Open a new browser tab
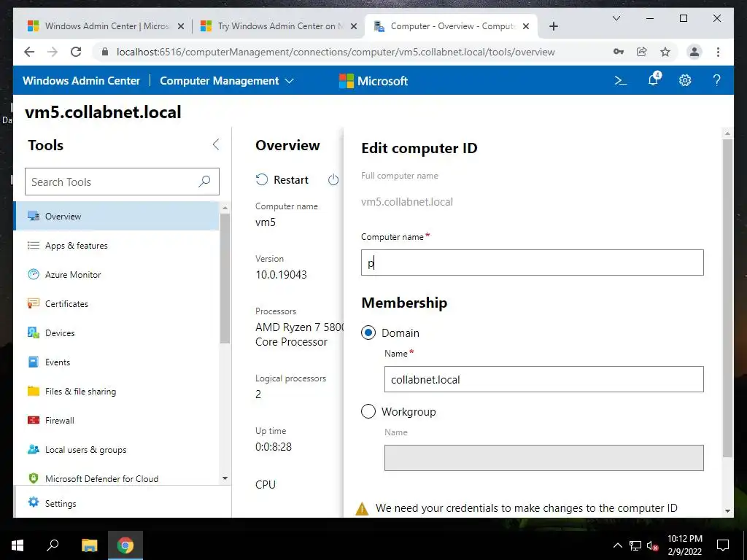 [x=554, y=26]
